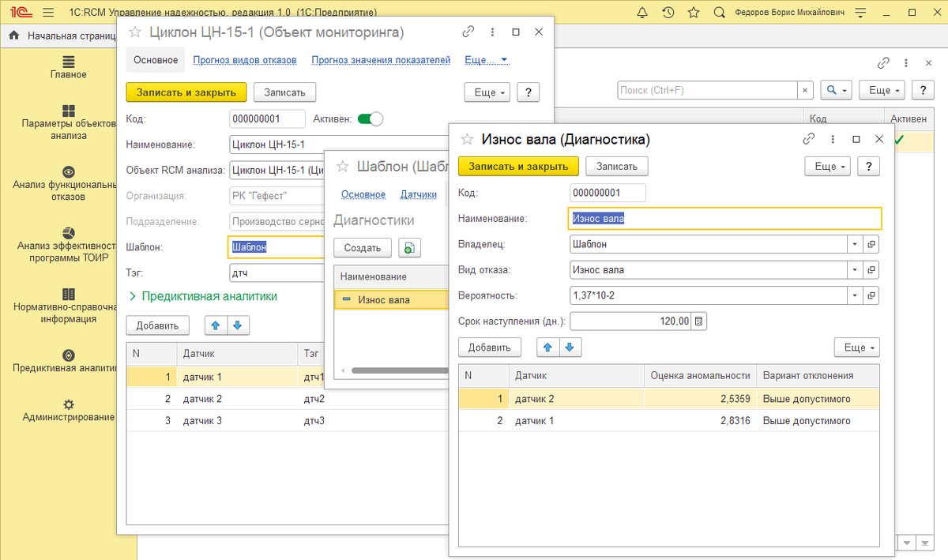The width and height of the screenshot is (948, 560).
Task: Move sensor row up in Циклон window
Action: pos(216,325)
